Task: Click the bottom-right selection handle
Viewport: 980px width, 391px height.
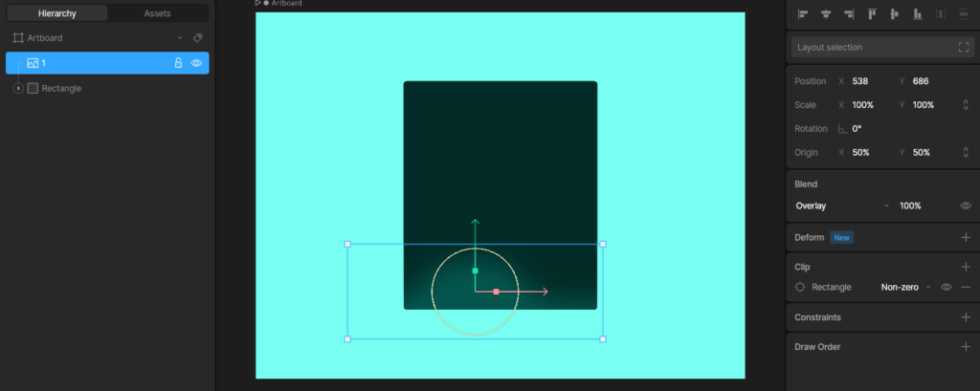Action: point(603,339)
